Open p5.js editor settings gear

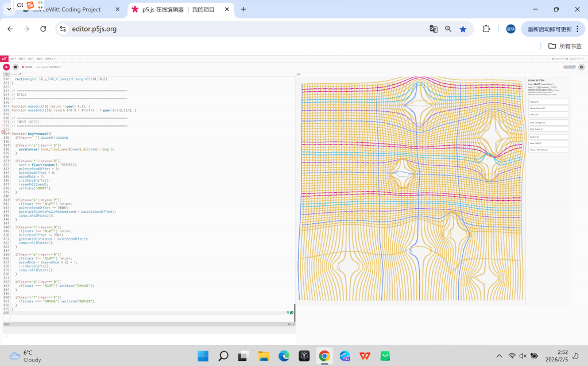[581, 67]
